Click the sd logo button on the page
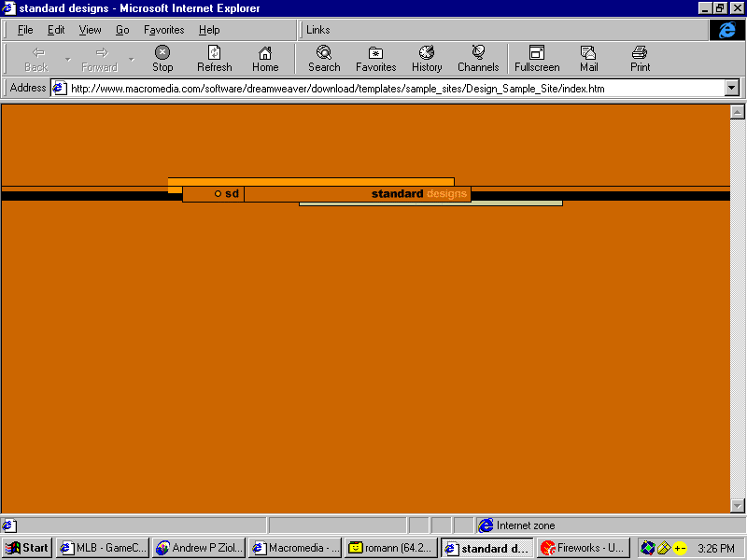747x560 pixels. pyautogui.click(x=214, y=194)
